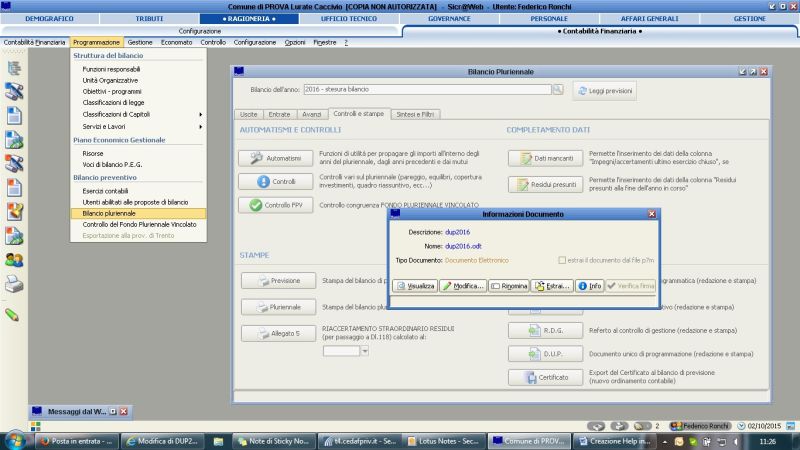Image resolution: width=800 pixels, height=450 pixels.
Task: Enable 'estrai il documento dal file p7m' checkbox
Action: click(562, 260)
